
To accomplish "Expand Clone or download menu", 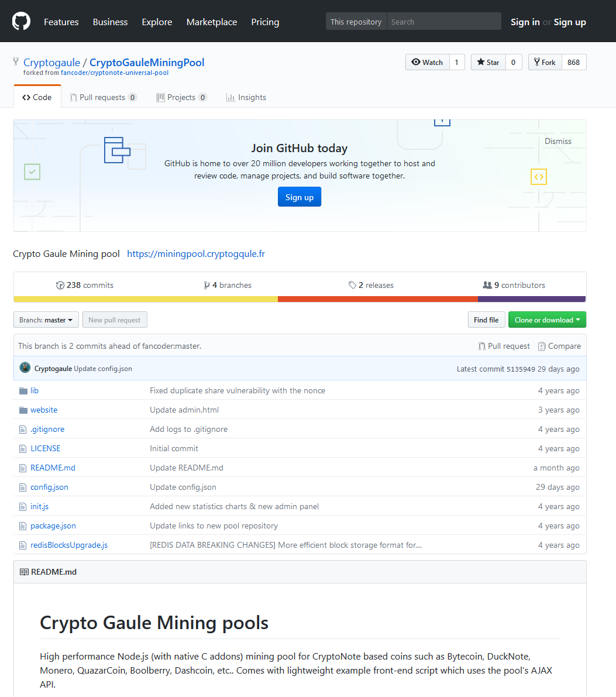I will click(x=547, y=320).
